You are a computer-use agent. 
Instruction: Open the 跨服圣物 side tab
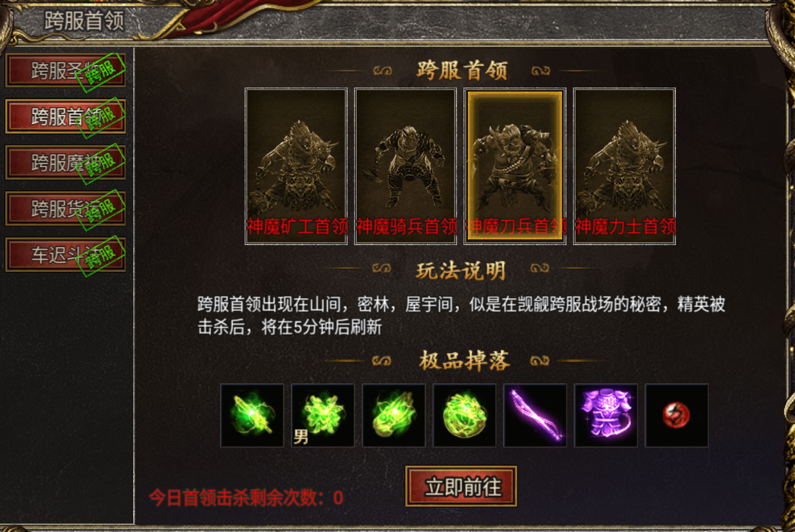coord(65,70)
